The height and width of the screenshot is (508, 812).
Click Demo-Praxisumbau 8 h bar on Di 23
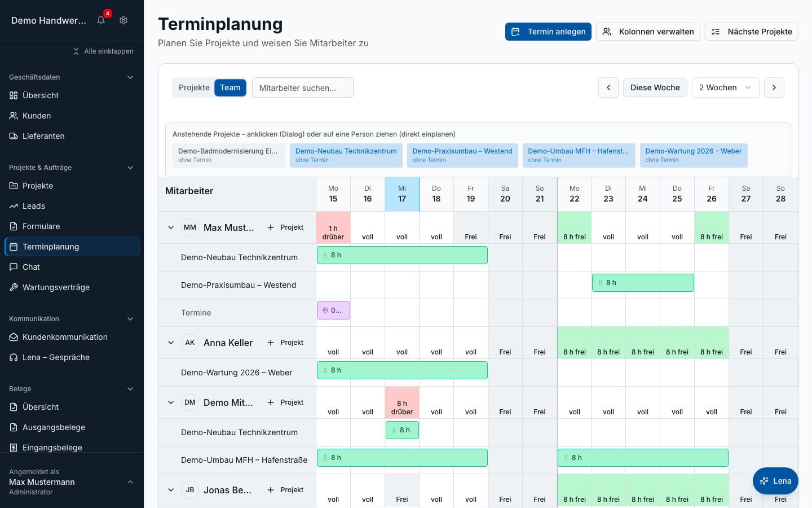pyautogui.click(x=643, y=283)
